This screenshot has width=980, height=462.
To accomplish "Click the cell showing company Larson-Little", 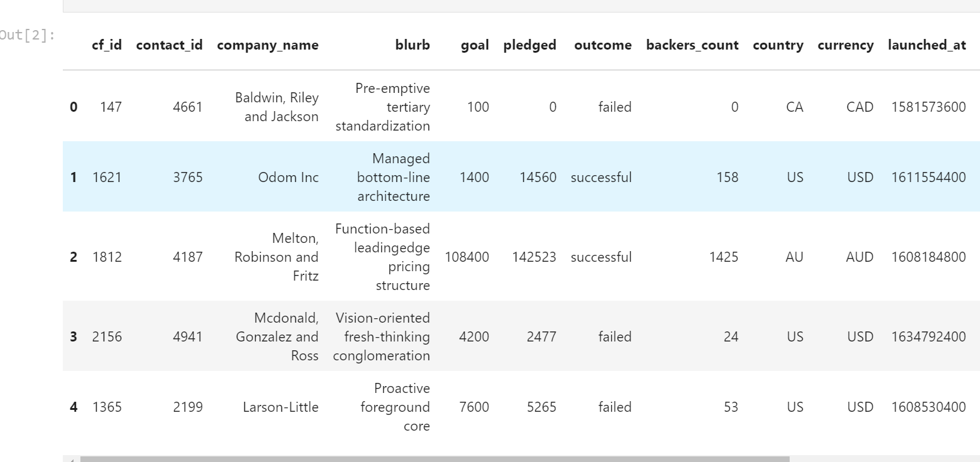I will (280, 407).
